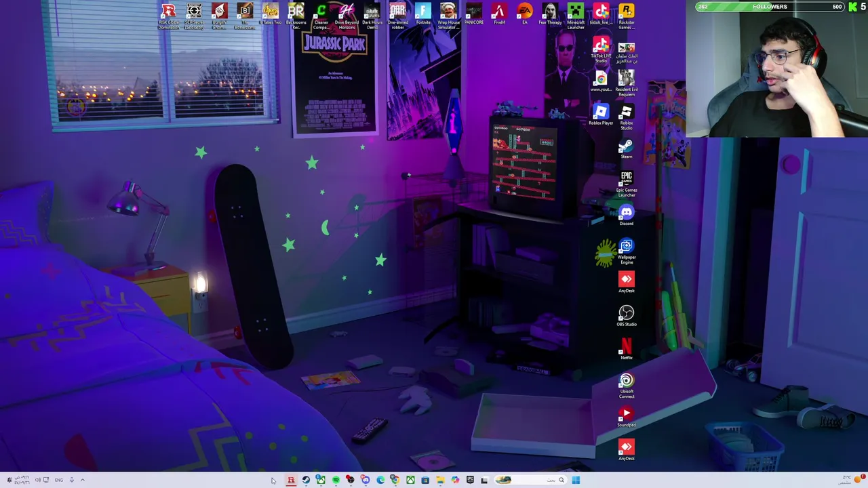Launch the Fear Therapy shortcut
Image resolution: width=868 pixels, height=488 pixels.
[x=550, y=14]
